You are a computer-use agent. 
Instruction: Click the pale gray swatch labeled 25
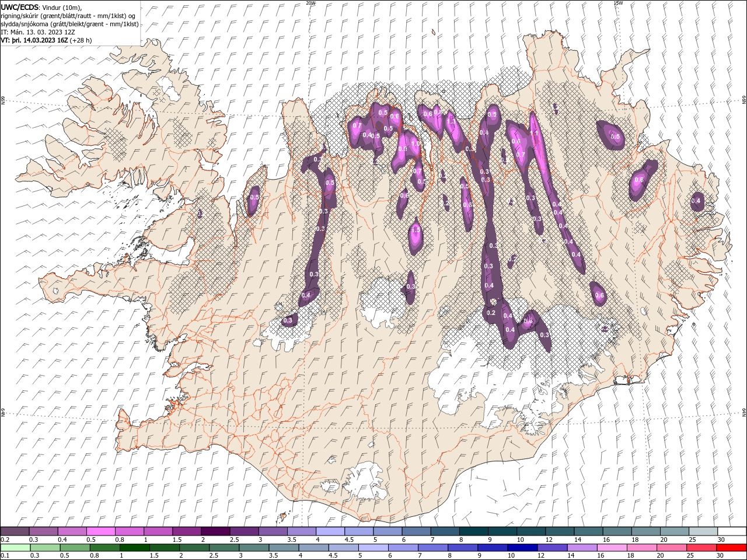(x=703, y=531)
